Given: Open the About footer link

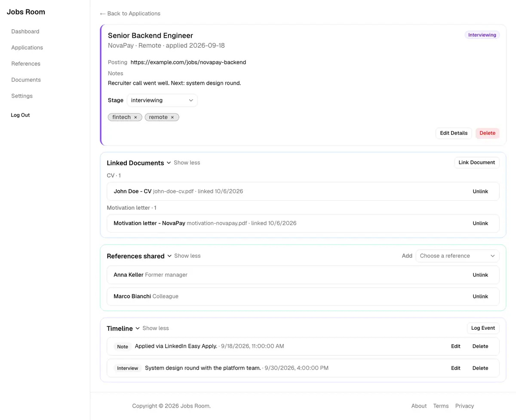Looking at the screenshot, I should tap(419, 406).
